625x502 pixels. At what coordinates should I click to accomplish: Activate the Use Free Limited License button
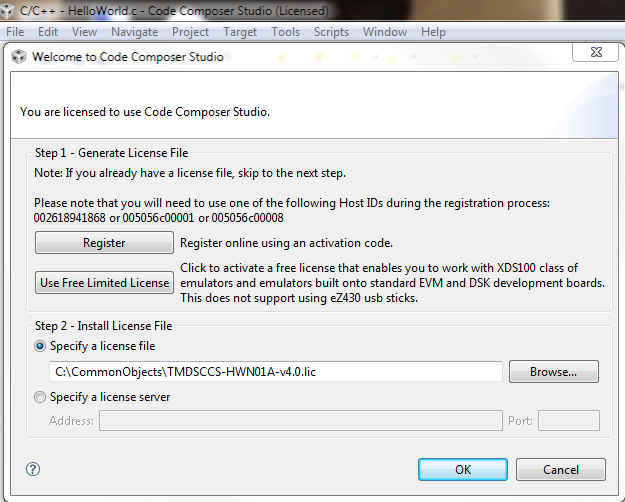point(104,283)
